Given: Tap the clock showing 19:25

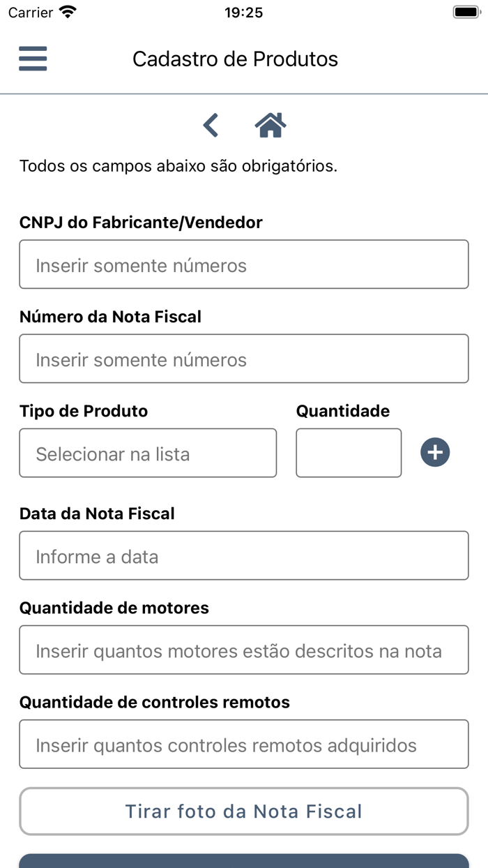Looking at the screenshot, I should [244, 12].
